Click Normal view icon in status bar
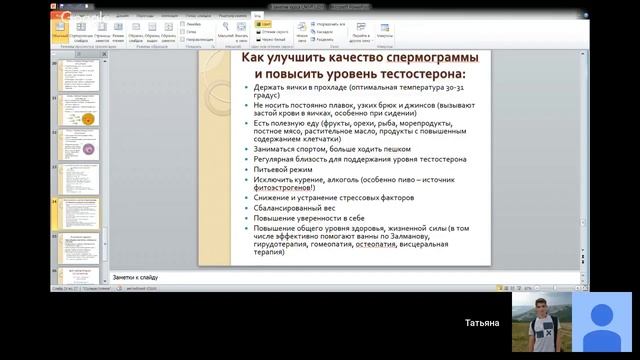 (499, 288)
